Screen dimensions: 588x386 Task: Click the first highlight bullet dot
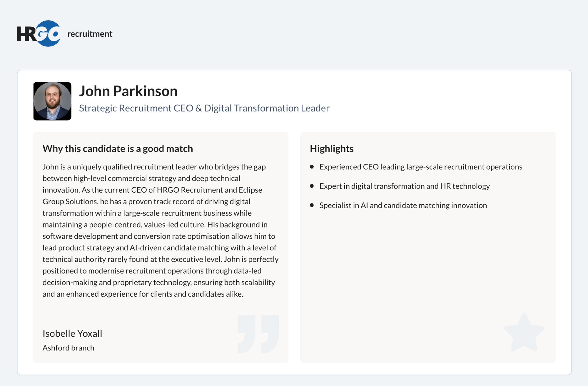[x=312, y=167]
